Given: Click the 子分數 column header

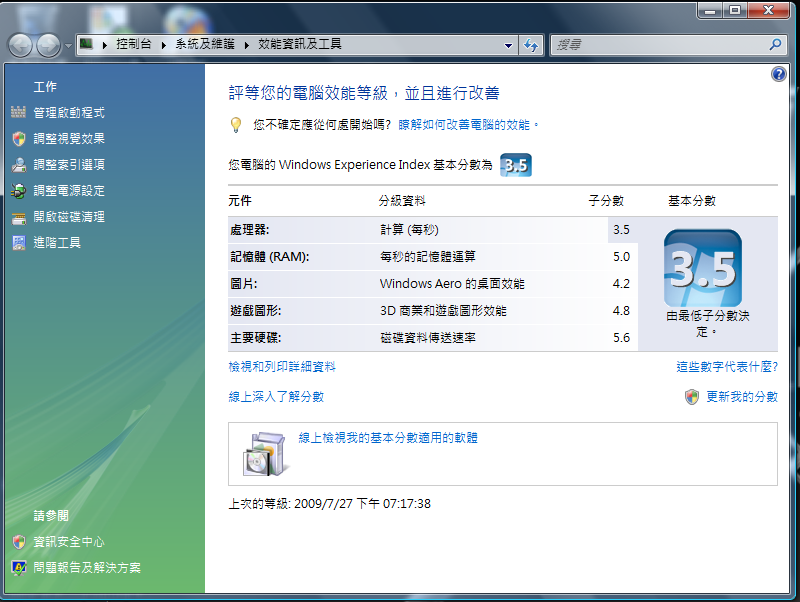Looking at the screenshot, I should pos(606,201).
